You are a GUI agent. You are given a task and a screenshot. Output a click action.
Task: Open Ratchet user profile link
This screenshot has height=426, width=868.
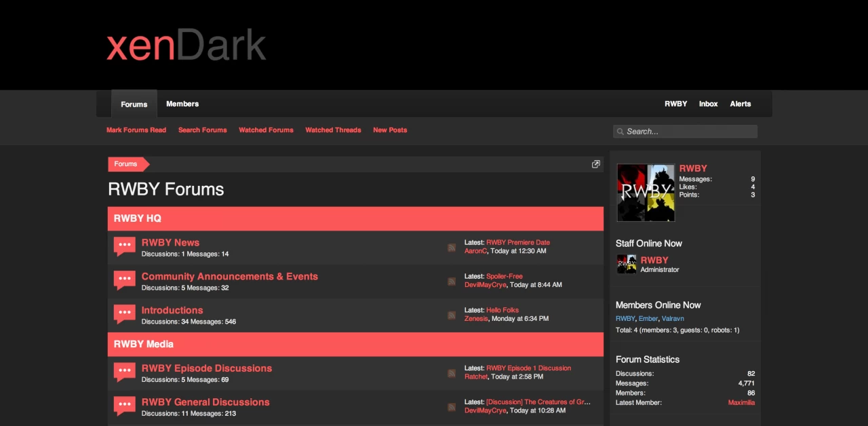(476, 376)
